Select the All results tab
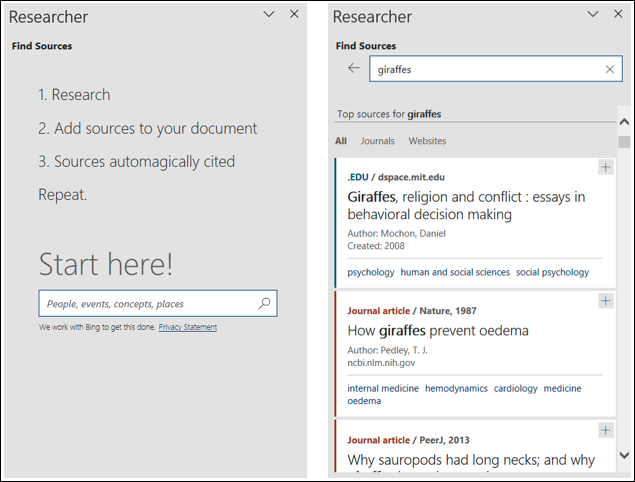This screenshot has height=482, width=635. point(341,141)
